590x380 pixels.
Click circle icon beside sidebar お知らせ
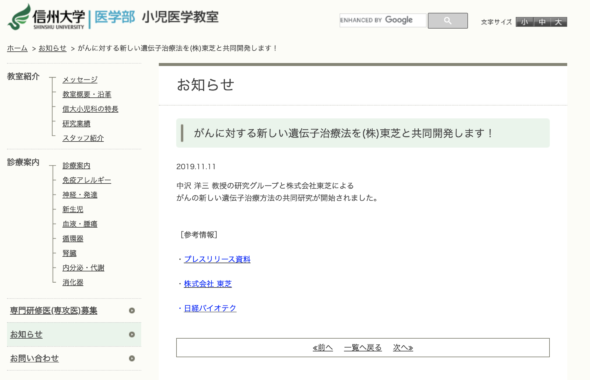tap(132, 334)
